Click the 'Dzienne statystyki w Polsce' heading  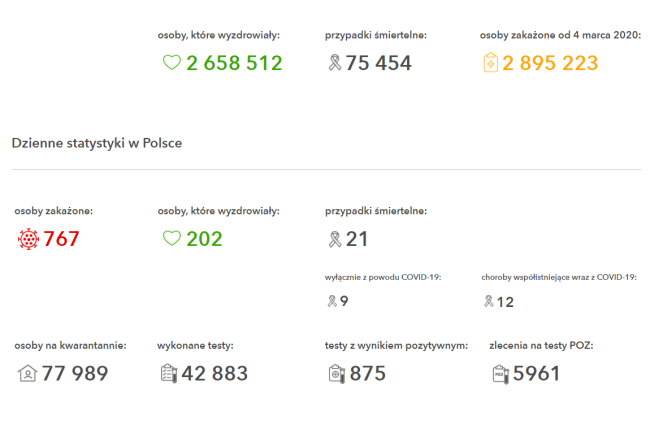pyautogui.click(x=97, y=143)
